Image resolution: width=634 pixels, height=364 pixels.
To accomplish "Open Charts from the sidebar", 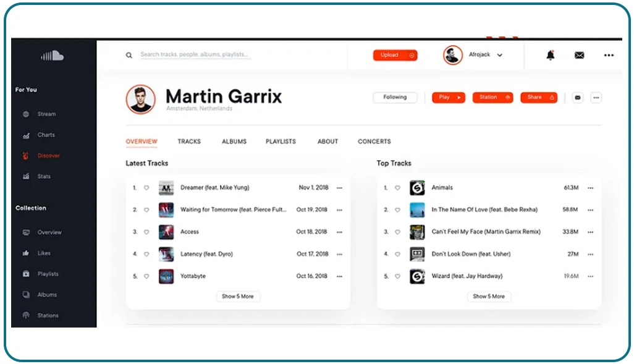I will point(46,135).
